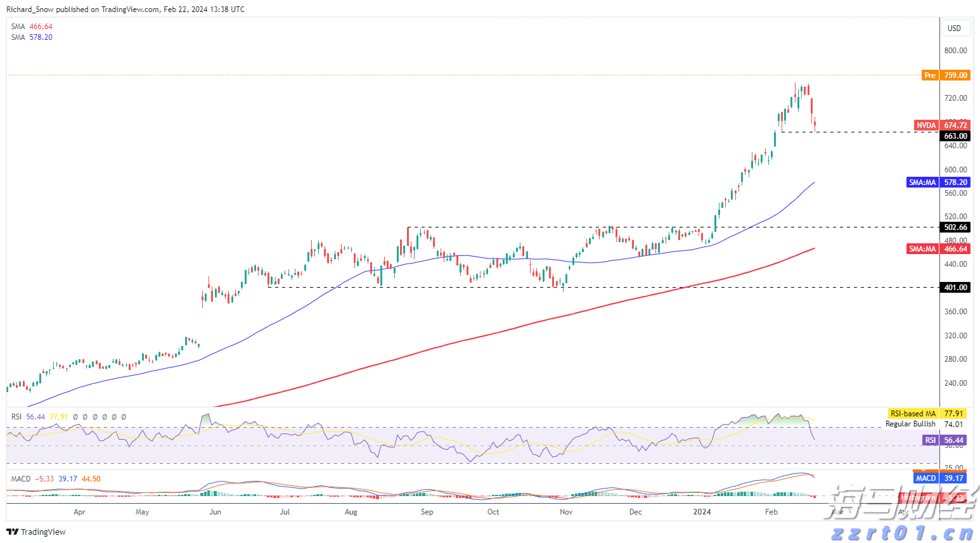Click the second ∅ symbol in the RSI legend

click(x=85, y=417)
